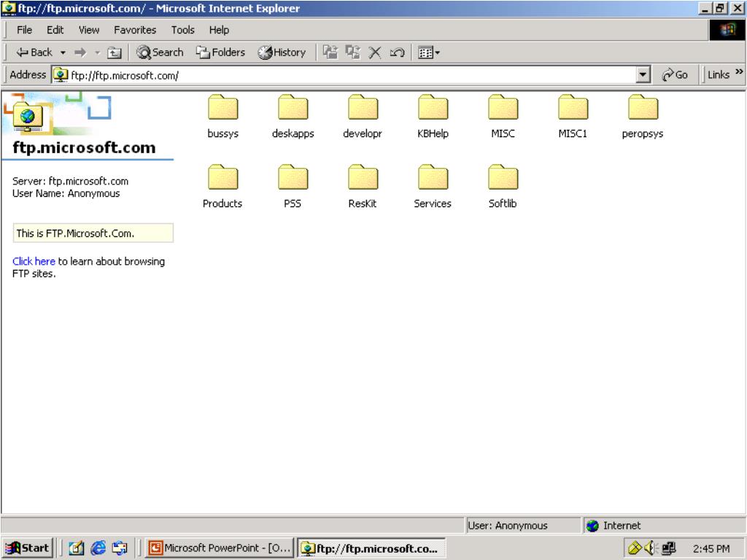Open the Favorites menu
The width and height of the screenshot is (747, 560).
click(x=134, y=30)
